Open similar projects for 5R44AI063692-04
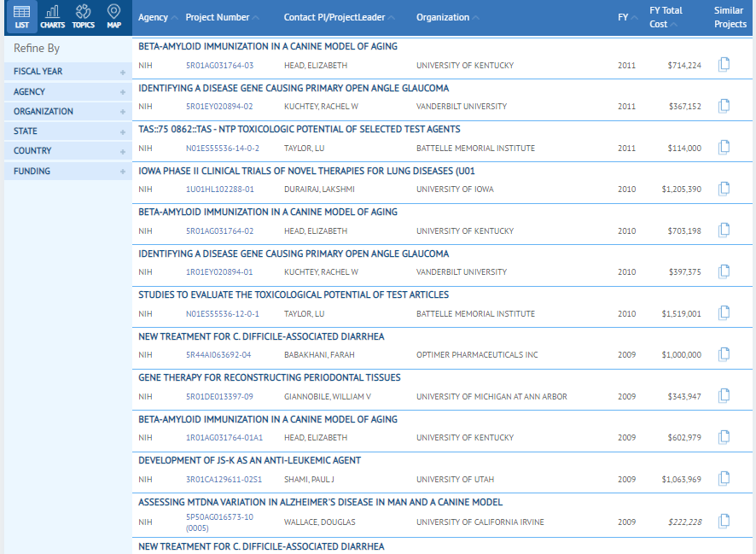756x554 pixels. pyautogui.click(x=724, y=354)
